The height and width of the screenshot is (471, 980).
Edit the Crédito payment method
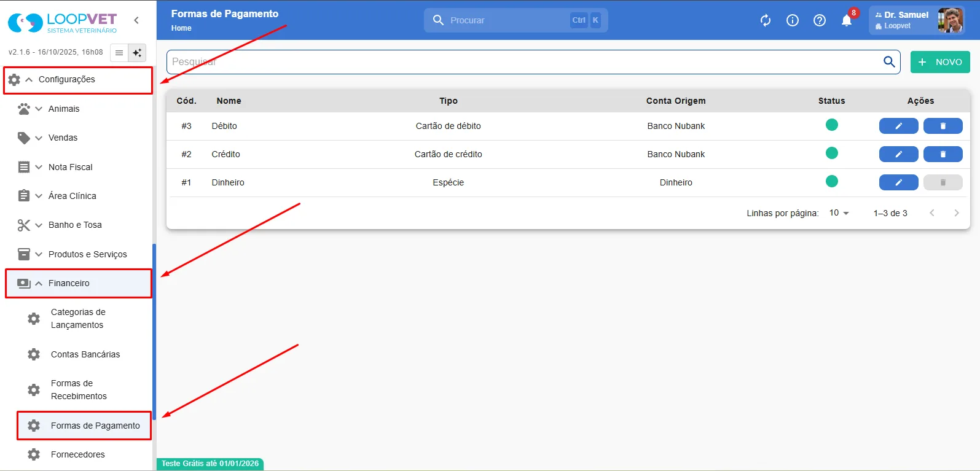898,154
